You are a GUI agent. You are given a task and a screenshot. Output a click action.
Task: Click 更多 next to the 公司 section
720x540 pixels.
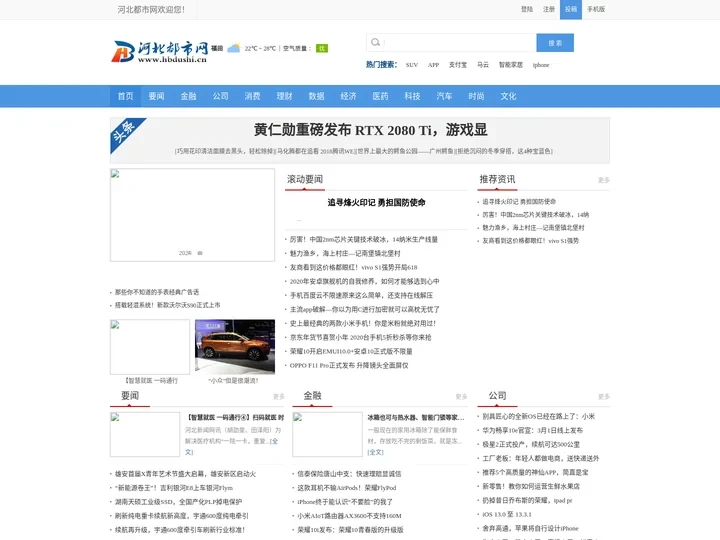603,396
